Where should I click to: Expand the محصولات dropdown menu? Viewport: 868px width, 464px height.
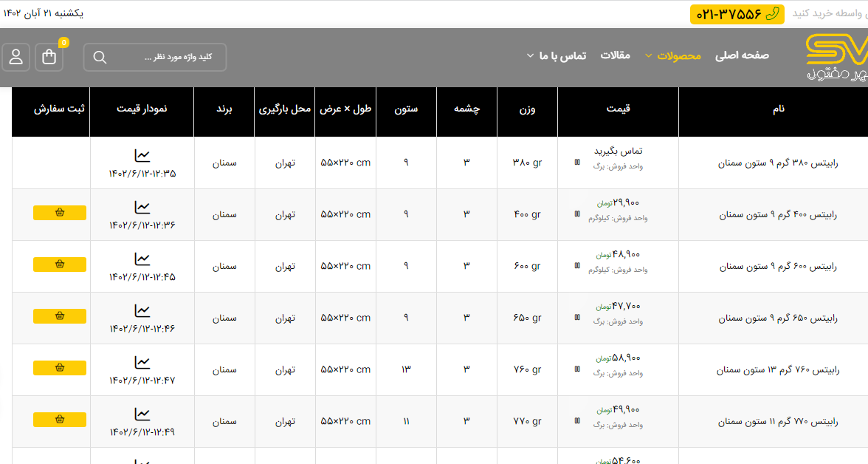coord(672,55)
